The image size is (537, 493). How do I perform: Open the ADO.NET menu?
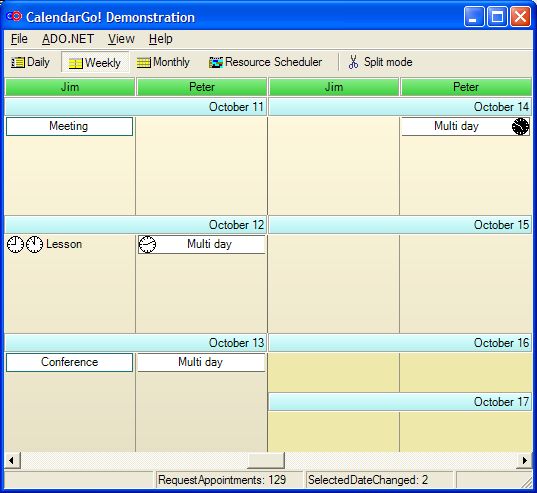click(68, 39)
